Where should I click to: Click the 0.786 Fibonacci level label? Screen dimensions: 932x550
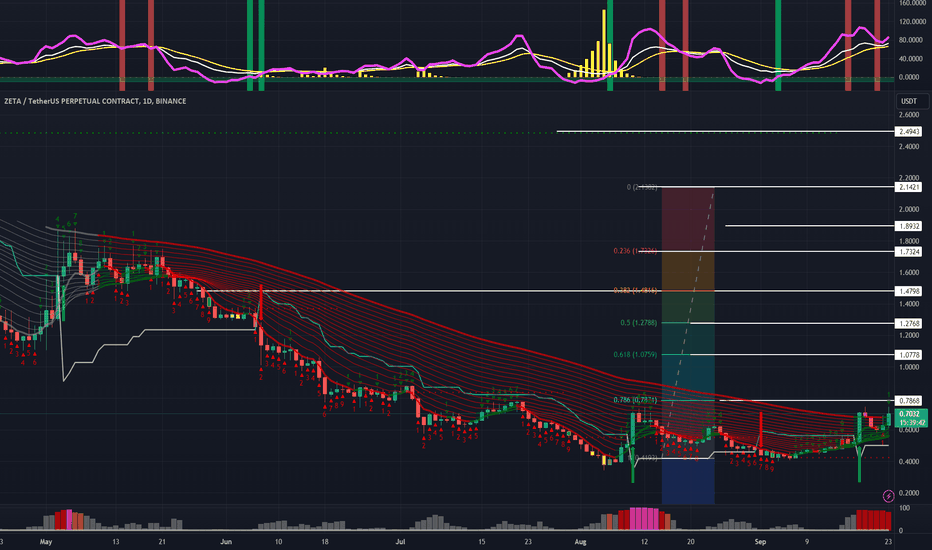click(635, 400)
